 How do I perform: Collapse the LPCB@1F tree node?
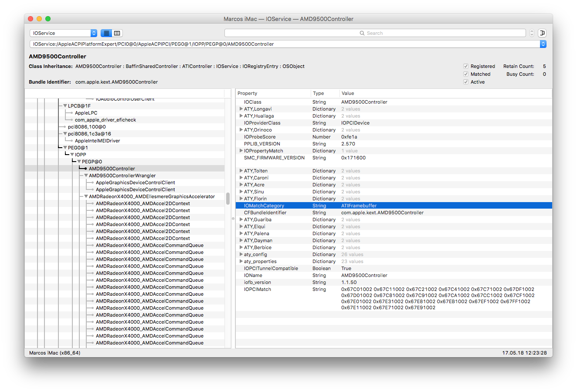pyautogui.click(x=65, y=106)
